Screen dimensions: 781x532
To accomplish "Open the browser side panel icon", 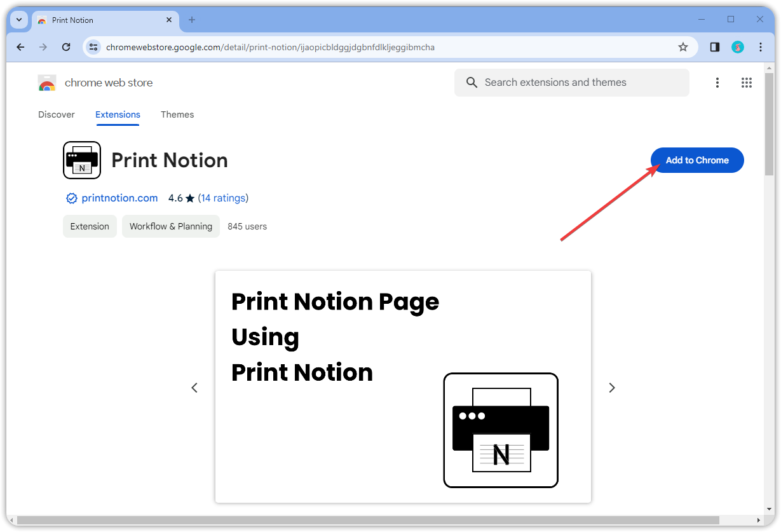I will tap(714, 47).
